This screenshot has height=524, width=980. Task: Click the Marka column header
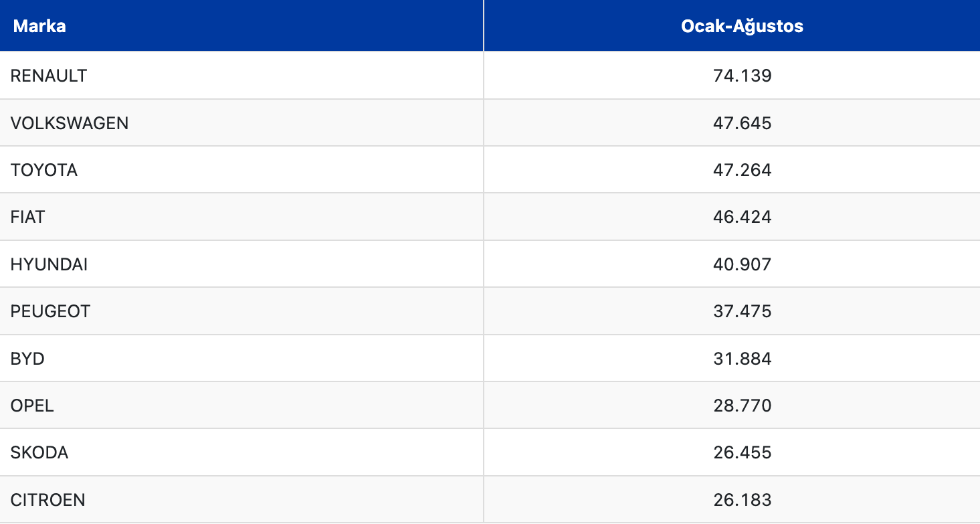pyautogui.click(x=39, y=26)
